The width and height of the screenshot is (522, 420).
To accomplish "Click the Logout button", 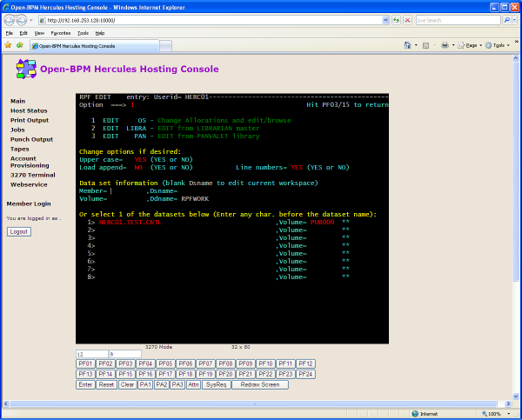I will point(19,231).
